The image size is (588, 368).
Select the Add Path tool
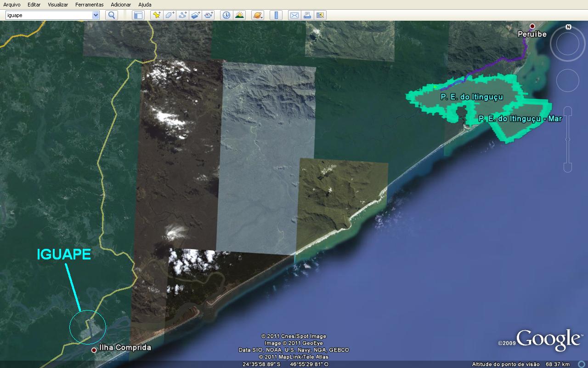pos(182,15)
